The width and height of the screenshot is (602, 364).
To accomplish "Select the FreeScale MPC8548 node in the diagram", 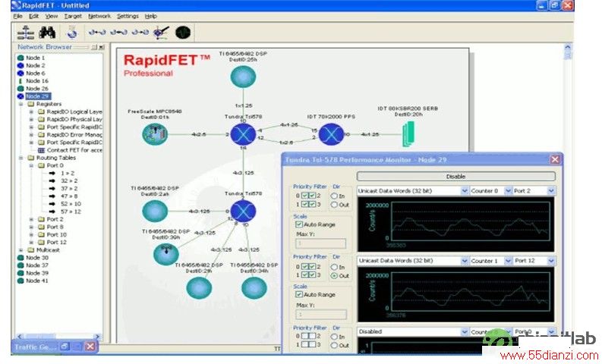I will [x=155, y=135].
